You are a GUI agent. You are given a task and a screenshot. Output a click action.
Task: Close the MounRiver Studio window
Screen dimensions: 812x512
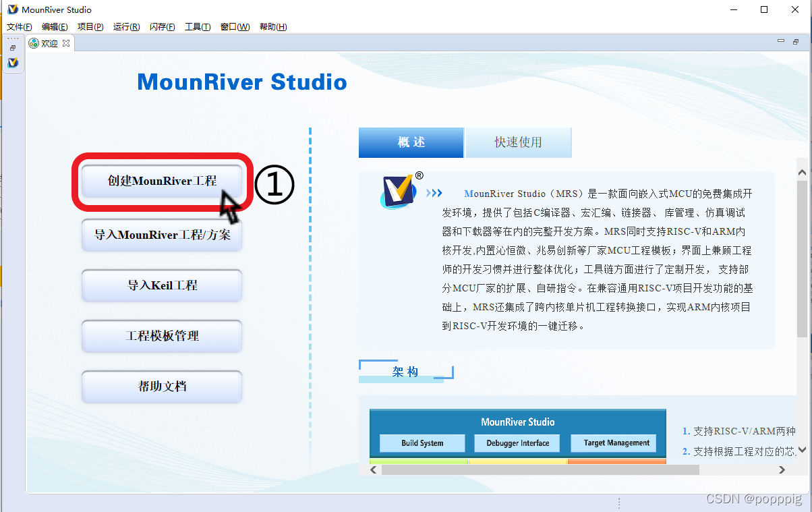[x=796, y=9]
